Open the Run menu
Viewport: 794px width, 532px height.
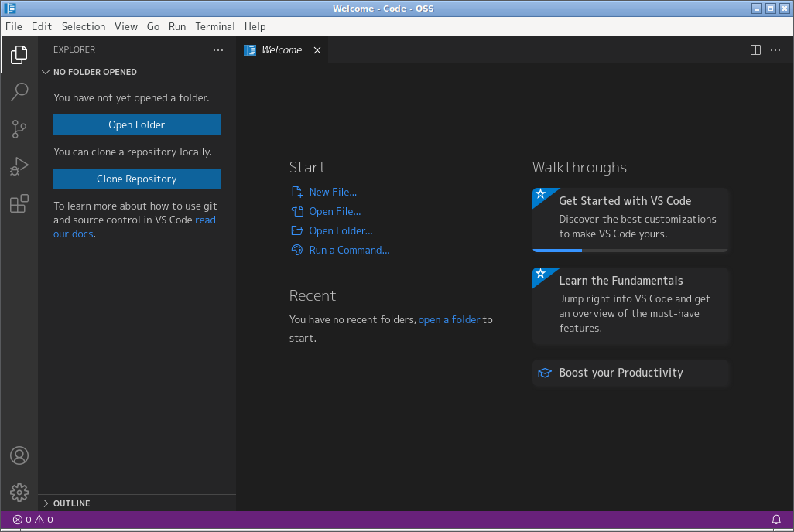coord(177,26)
